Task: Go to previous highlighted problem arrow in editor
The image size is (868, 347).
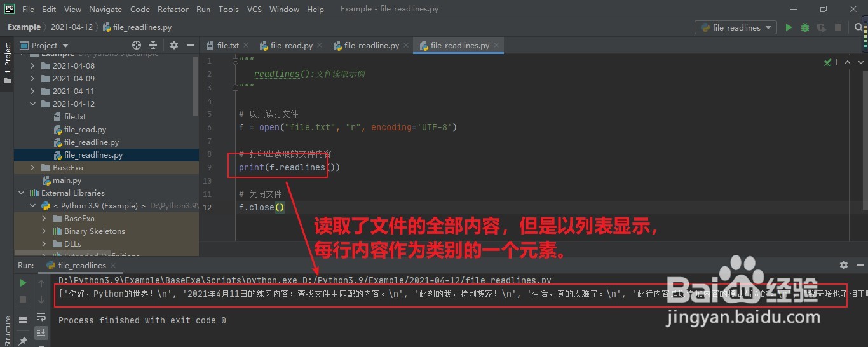Action: 847,62
